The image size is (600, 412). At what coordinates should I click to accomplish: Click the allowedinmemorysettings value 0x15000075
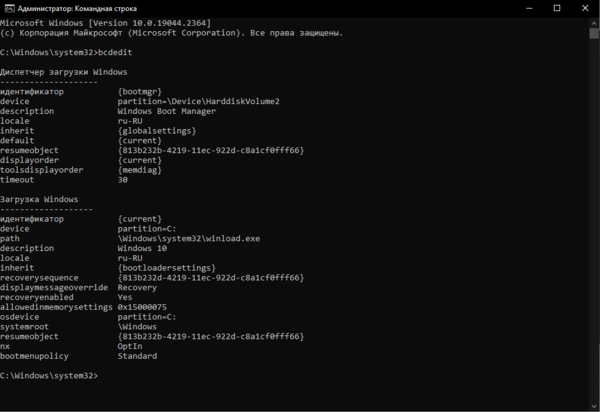[142, 306]
